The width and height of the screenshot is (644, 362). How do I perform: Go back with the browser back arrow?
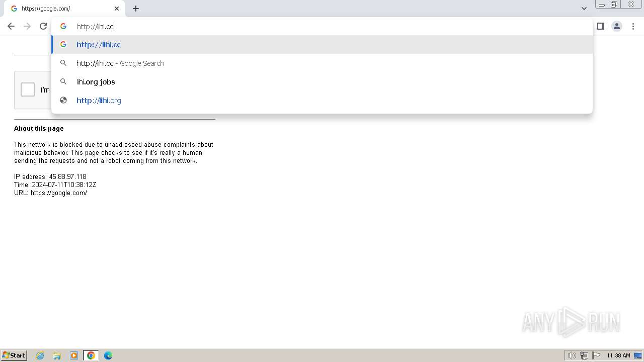11,26
